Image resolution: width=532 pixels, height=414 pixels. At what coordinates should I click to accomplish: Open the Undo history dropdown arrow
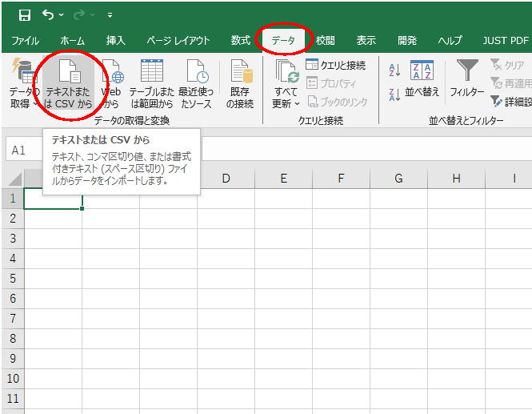click(x=62, y=15)
